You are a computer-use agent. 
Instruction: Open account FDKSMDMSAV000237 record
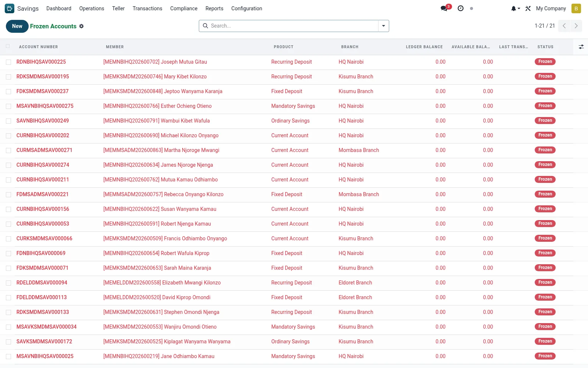pos(43,91)
